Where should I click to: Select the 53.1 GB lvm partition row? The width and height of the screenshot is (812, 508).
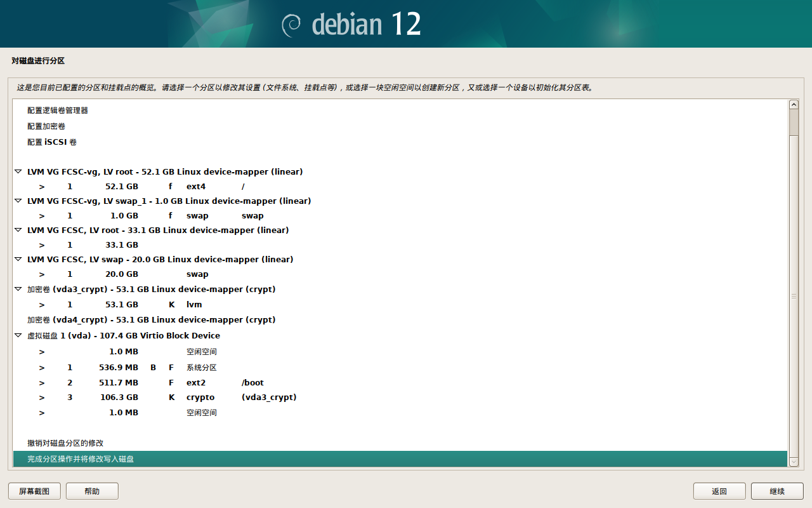tap(400, 305)
